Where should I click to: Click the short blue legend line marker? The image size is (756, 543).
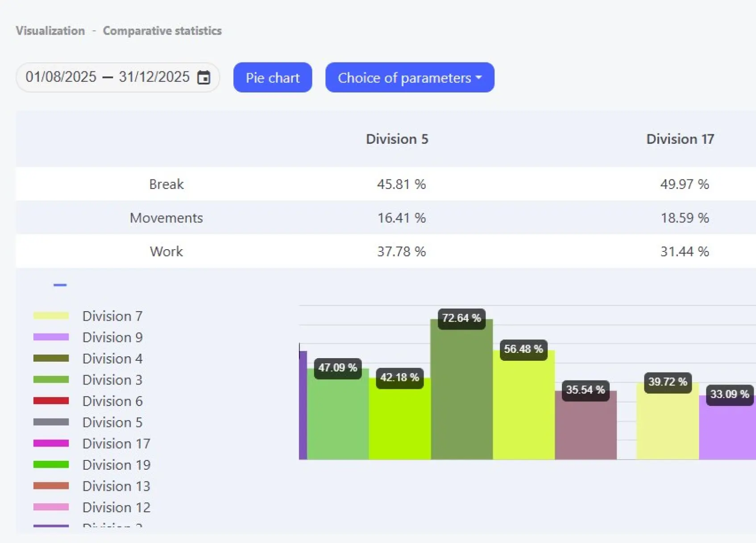tap(60, 285)
